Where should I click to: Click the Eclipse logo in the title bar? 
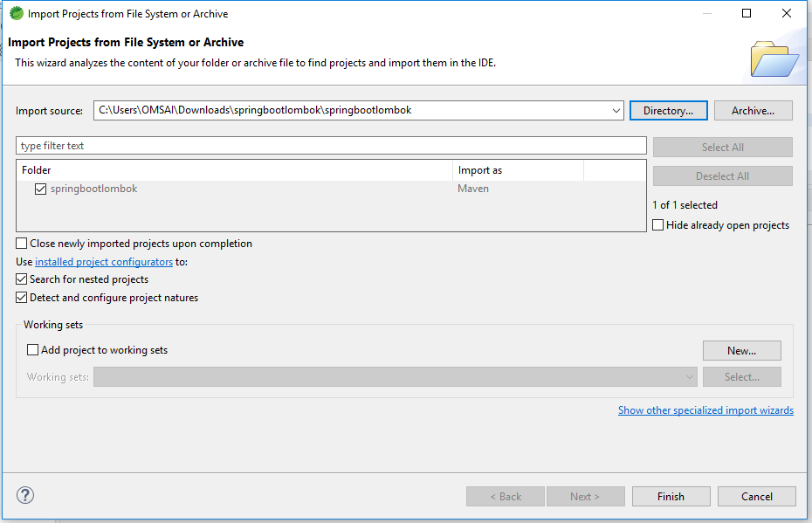15,13
